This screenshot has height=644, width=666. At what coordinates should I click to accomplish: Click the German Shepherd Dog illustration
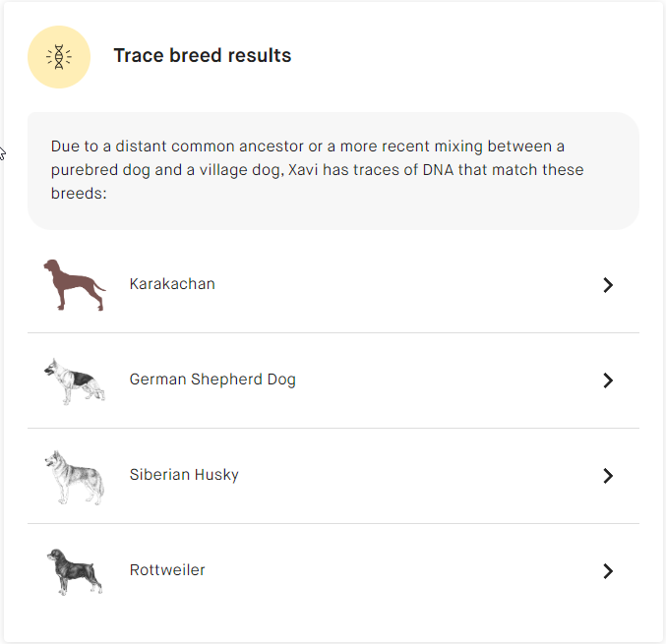tap(74, 381)
